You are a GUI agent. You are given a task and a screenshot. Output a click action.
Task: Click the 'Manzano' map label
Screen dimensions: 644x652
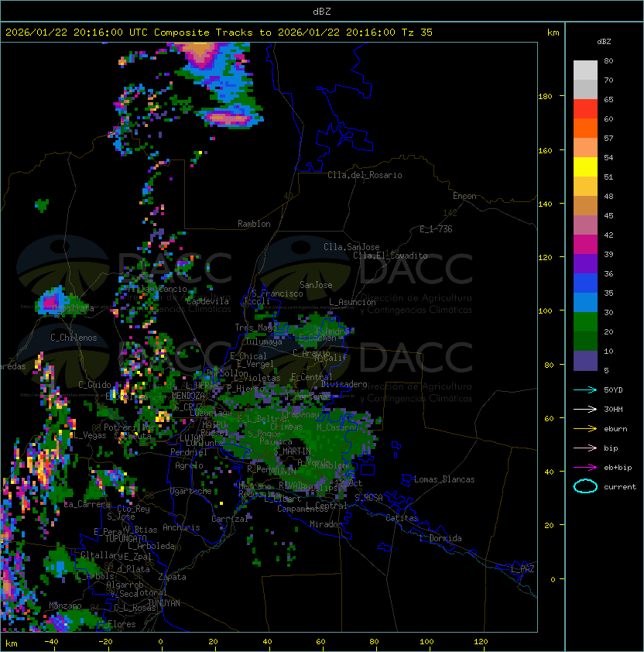(x=65, y=606)
